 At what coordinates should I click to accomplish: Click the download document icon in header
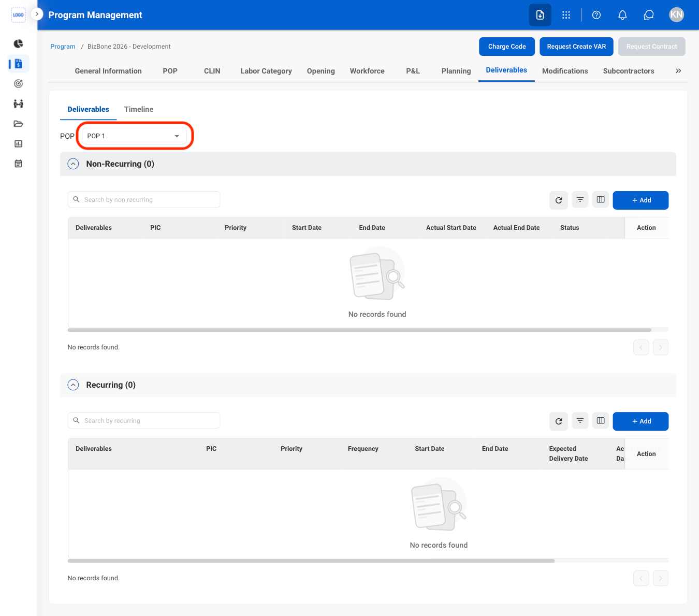[540, 15]
